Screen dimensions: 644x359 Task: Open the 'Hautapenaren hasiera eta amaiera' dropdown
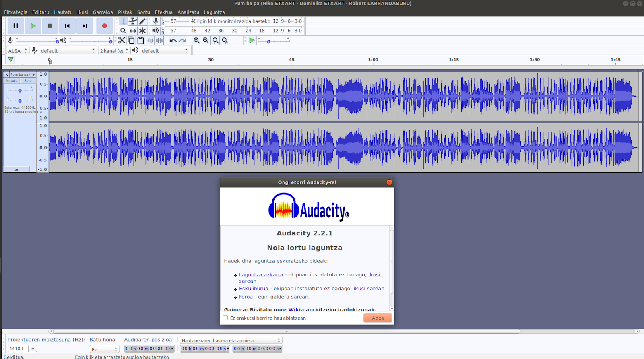coord(231,340)
